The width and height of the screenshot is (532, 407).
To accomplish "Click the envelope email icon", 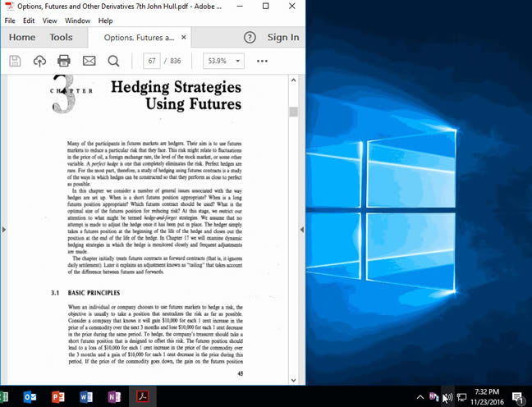I will pos(89,61).
